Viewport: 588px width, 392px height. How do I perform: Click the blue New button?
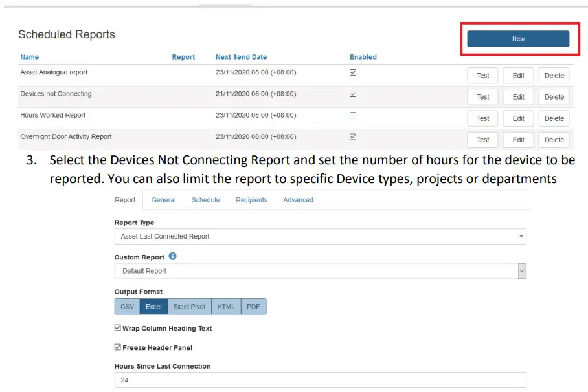click(518, 39)
